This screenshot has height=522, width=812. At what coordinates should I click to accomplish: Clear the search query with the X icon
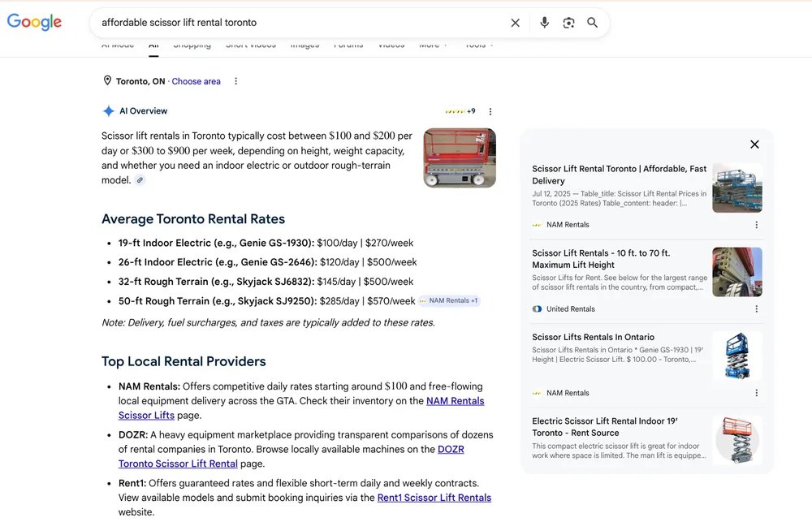[516, 23]
